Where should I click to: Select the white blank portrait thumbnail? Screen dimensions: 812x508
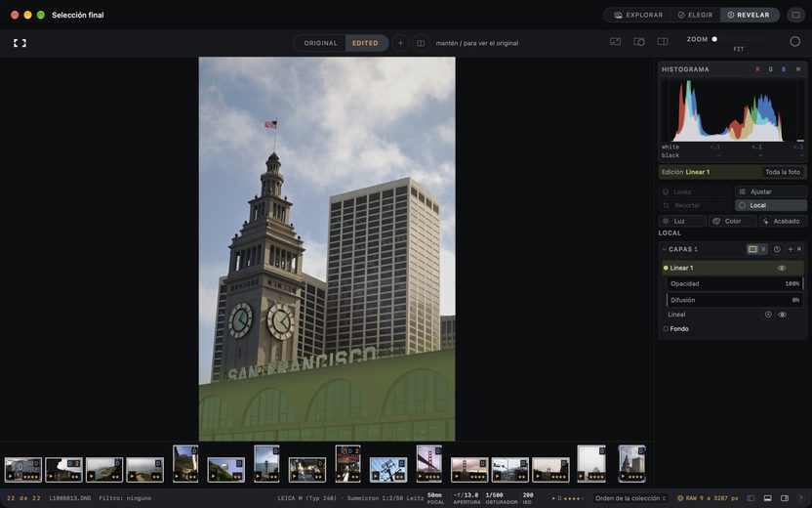[x=591, y=463]
